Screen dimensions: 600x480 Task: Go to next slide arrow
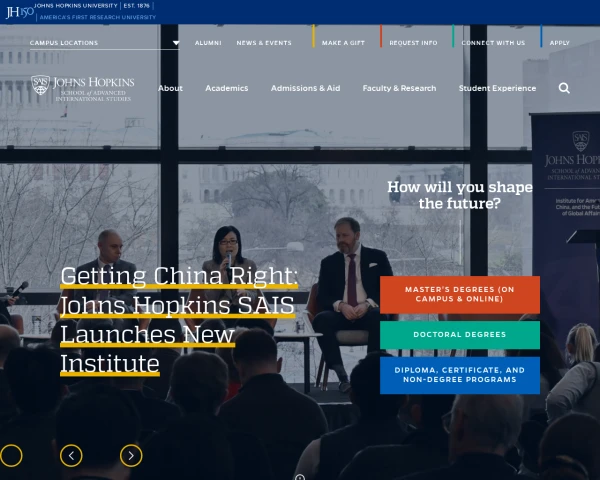[x=131, y=456]
